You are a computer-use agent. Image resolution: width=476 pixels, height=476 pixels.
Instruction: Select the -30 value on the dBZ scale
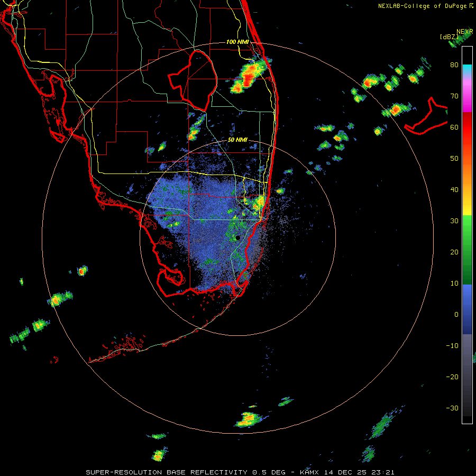[x=452, y=408]
